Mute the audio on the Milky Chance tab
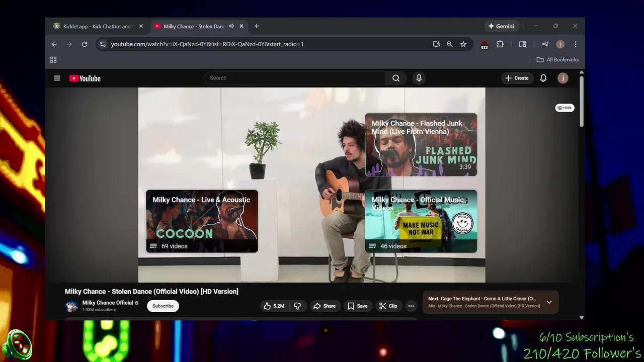The height and width of the screenshot is (362, 644). [x=231, y=26]
